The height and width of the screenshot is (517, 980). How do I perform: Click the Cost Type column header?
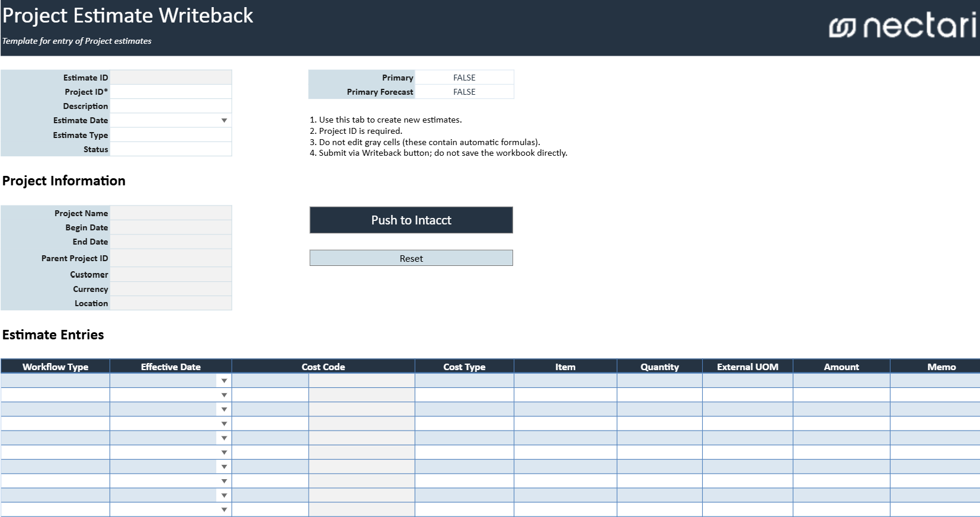[x=465, y=367]
